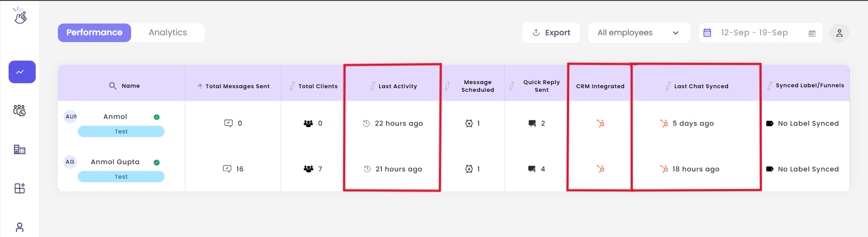Click the Test tag under Anmol

(121, 132)
